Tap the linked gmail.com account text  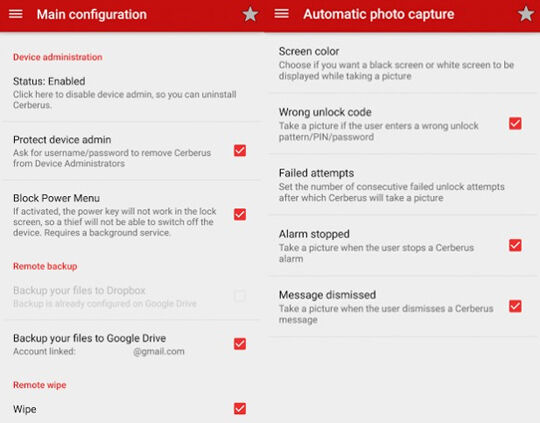coord(158,352)
